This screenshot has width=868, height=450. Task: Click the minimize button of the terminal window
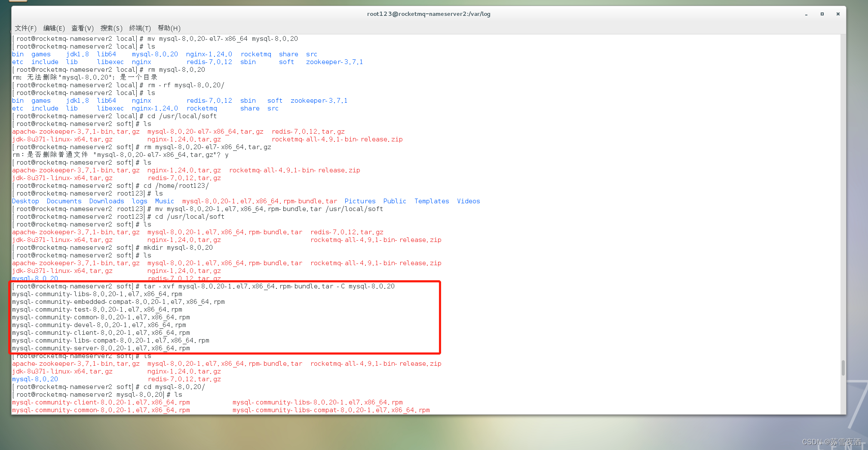coord(806,14)
